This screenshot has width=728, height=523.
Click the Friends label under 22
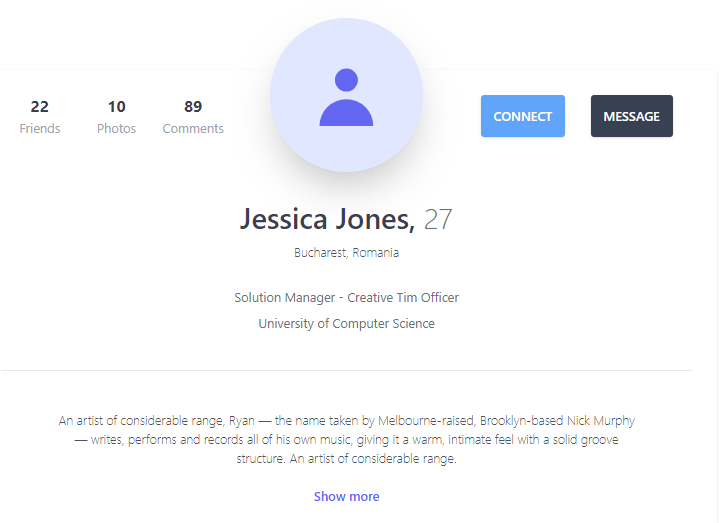click(40, 128)
